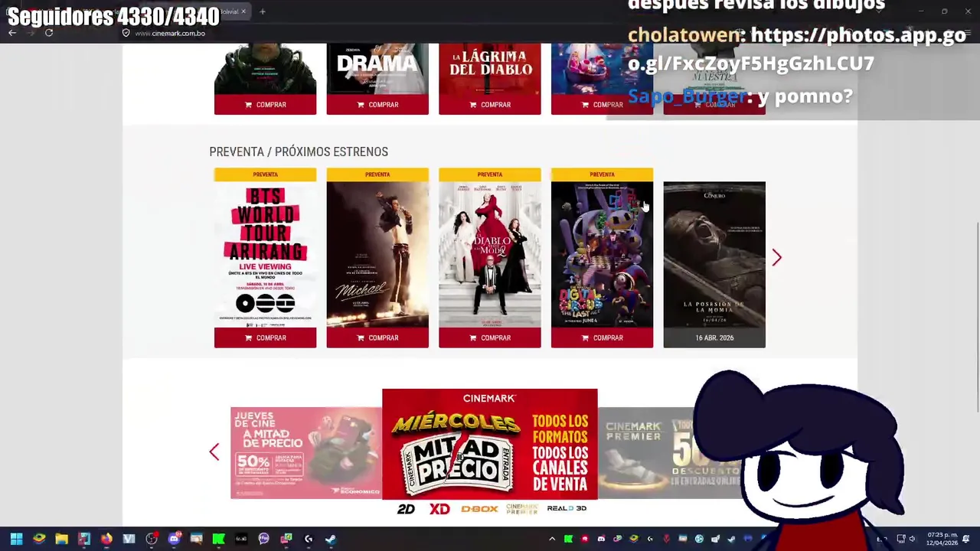Open Firefox from the taskbar

point(106,539)
